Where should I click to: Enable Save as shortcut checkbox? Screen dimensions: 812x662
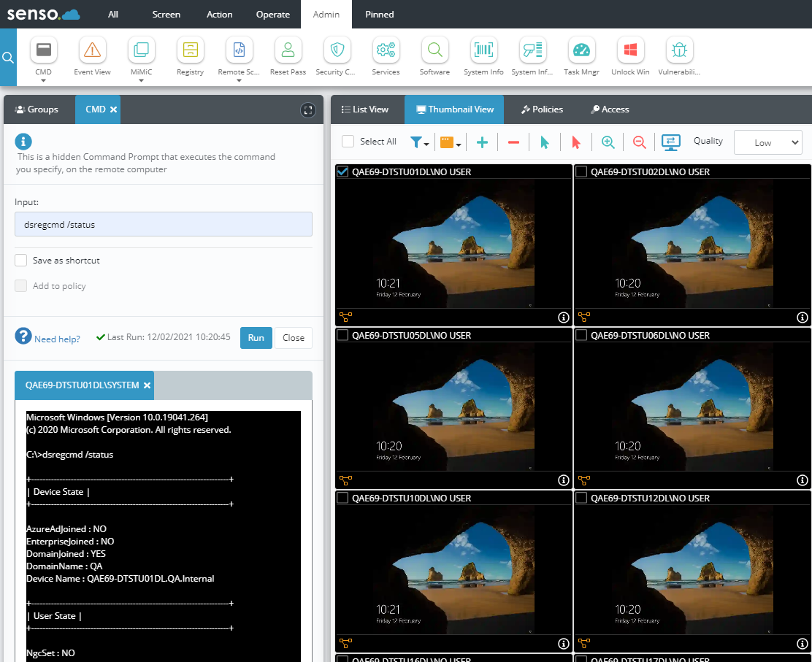[x=20, y=261]
